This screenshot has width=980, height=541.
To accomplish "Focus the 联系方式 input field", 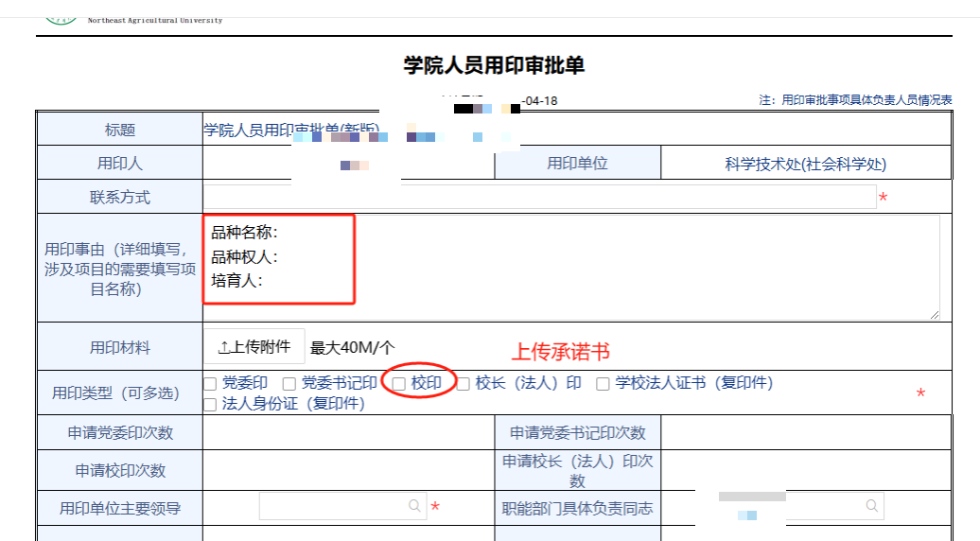I will click(x=539, y=198).
